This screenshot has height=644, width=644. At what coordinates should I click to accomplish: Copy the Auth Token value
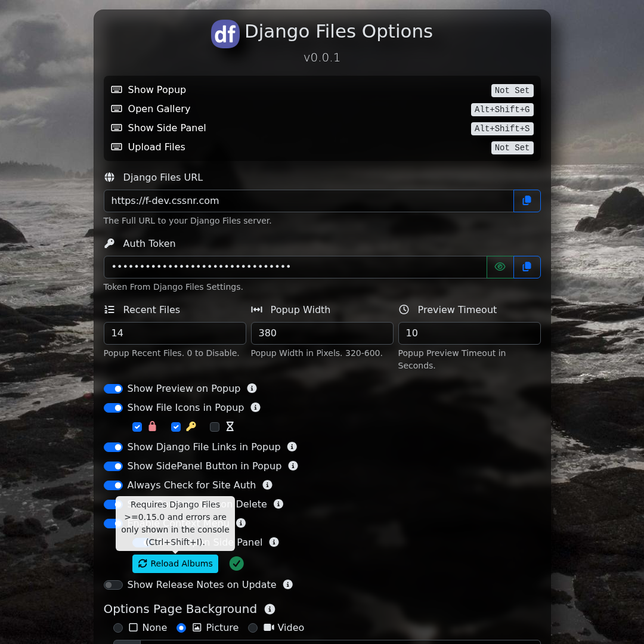click(527, 267)
